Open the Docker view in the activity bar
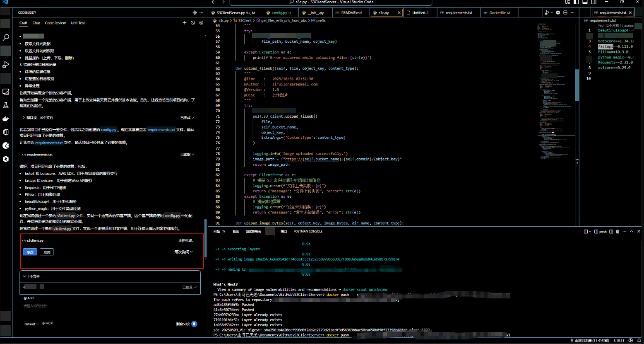Viewport: 644px width, 344px height. point(6,119)
